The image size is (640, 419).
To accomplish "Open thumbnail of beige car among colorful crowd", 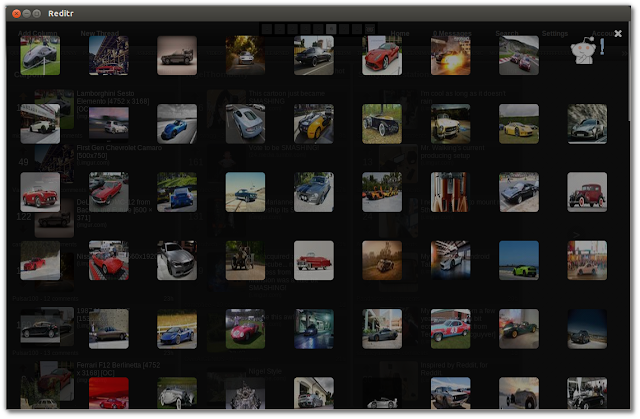I will click(x=587, y=260).
